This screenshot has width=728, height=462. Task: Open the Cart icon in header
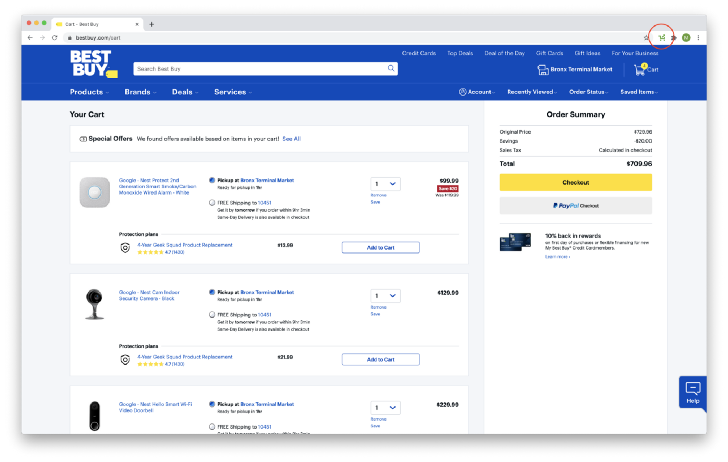[646, 69]
